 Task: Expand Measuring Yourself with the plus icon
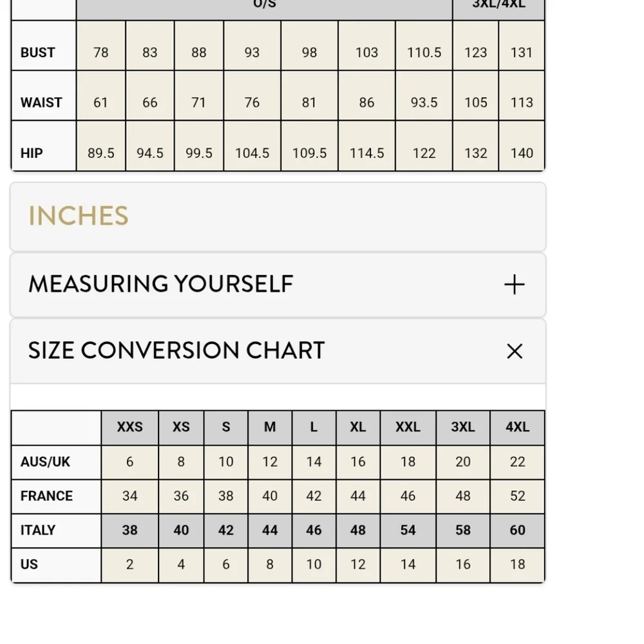point(514,285)
